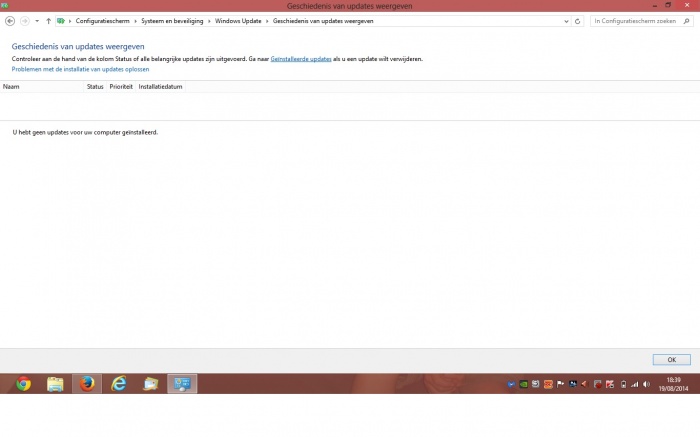Expand chevron after Systeem en beveiliging

(x=209, y=21)
